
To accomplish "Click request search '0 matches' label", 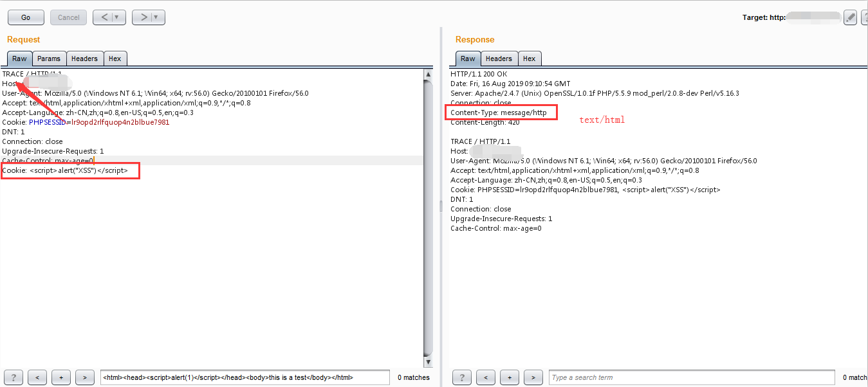I will click(x=414, y=377).
